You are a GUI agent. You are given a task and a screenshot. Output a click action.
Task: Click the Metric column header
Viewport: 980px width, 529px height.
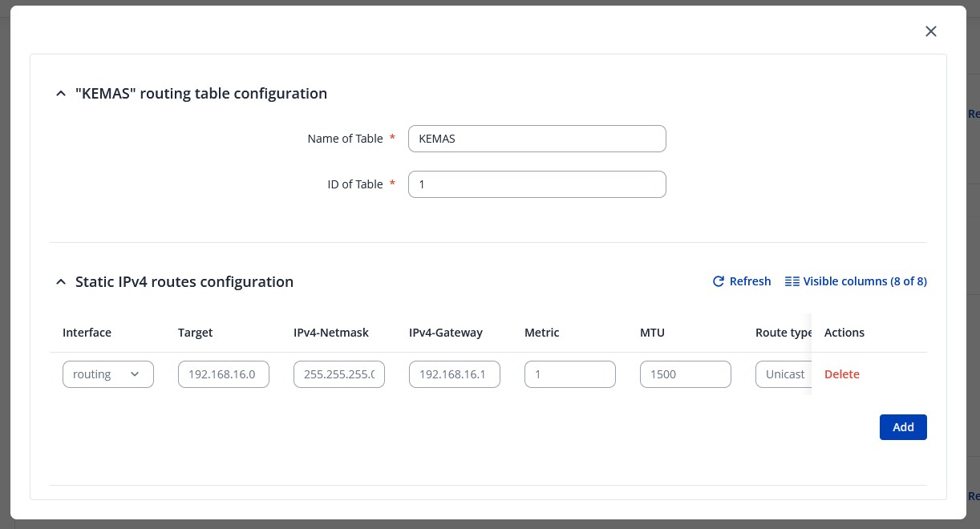[x=541, y=333]
